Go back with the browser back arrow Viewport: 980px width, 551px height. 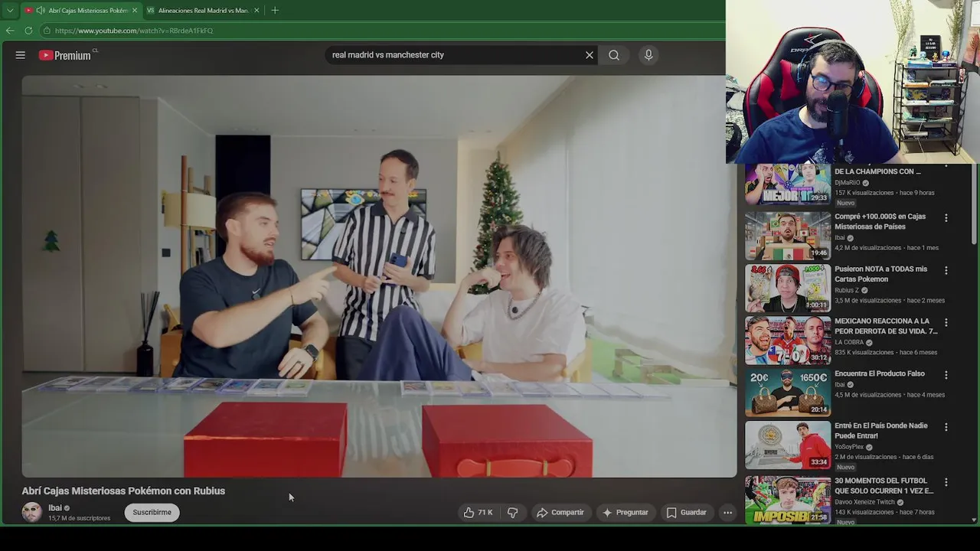coord(10,31)
